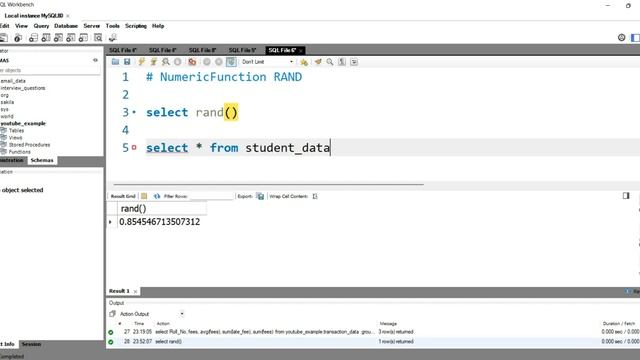The height and width of the screenshot is (360, 640).
Task: Open a SQL script file in editor
Action: point(116,62)
